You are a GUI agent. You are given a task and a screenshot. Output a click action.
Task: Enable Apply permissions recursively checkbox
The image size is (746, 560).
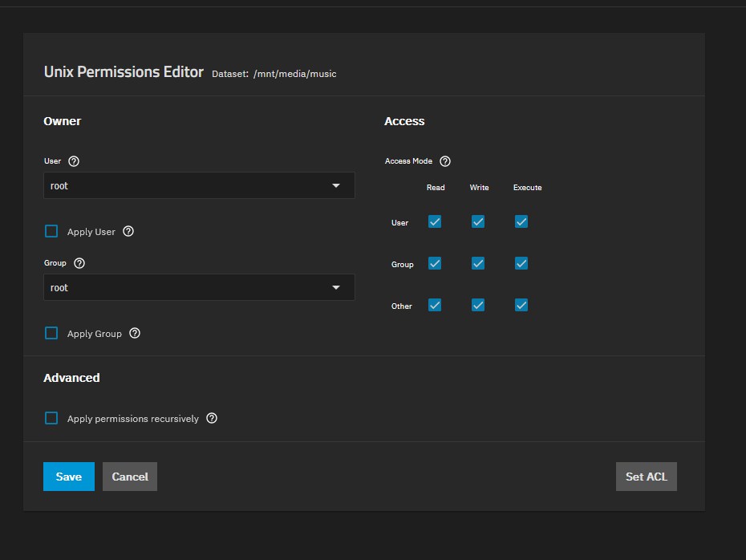pos(51,419)
